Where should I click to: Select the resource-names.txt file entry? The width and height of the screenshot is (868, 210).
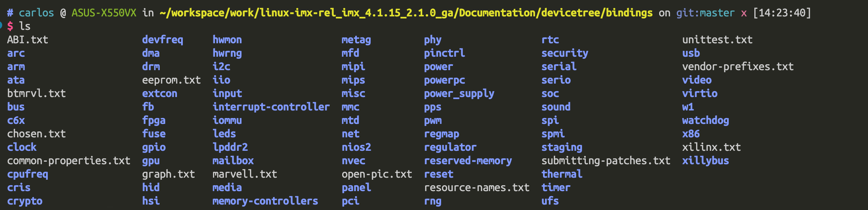click(x=476, y=187)
